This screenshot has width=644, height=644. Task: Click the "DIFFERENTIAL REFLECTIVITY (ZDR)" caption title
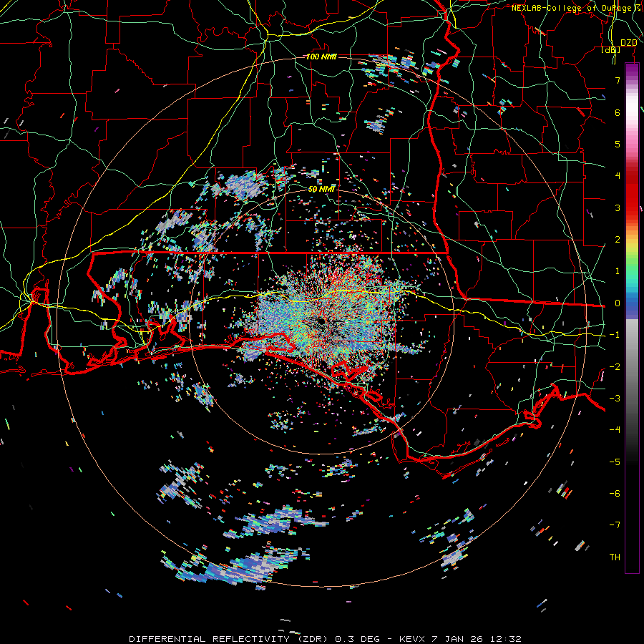230,639
